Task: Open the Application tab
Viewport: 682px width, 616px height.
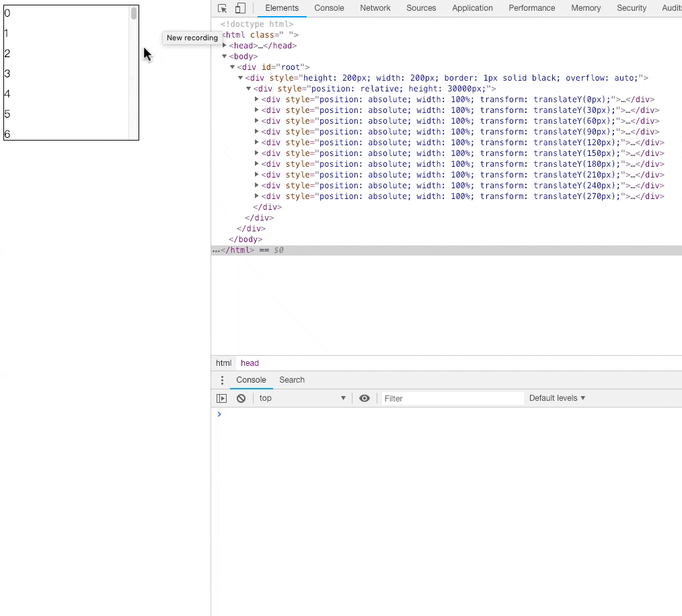Action: 472,8
